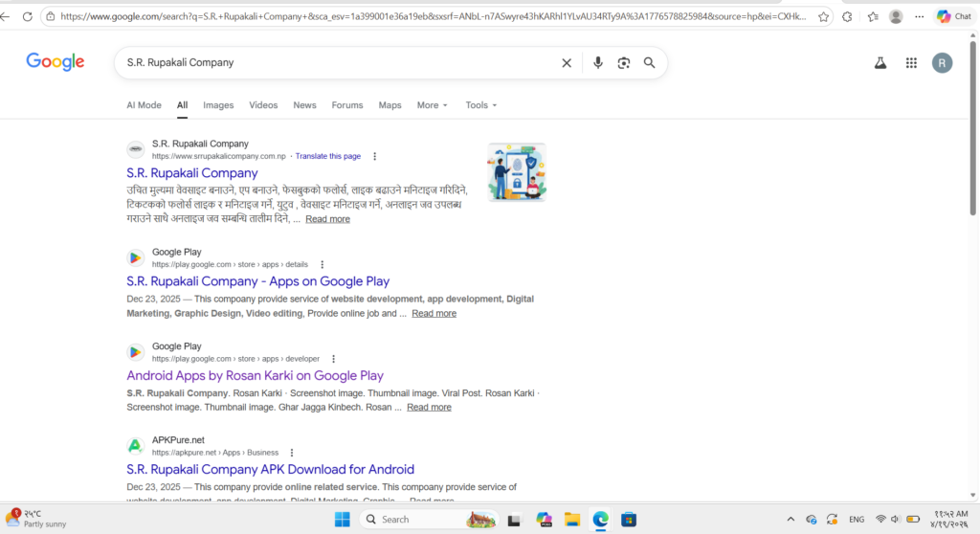Open 'S.R. Rupakali Company APK Download for Android' link
The image size is (980, 534).
(x=270, y=470)
